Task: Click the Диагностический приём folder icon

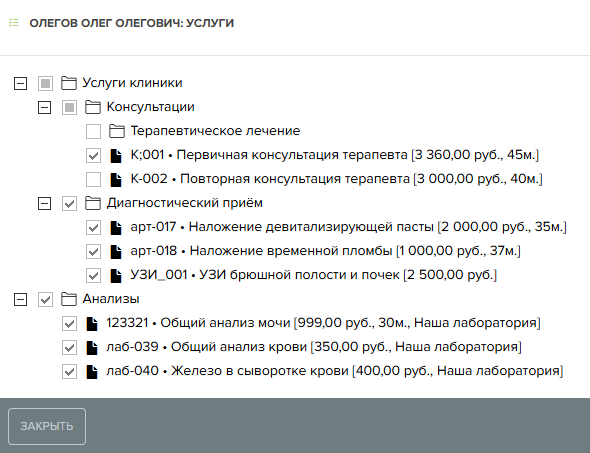Action: point(93,203)
